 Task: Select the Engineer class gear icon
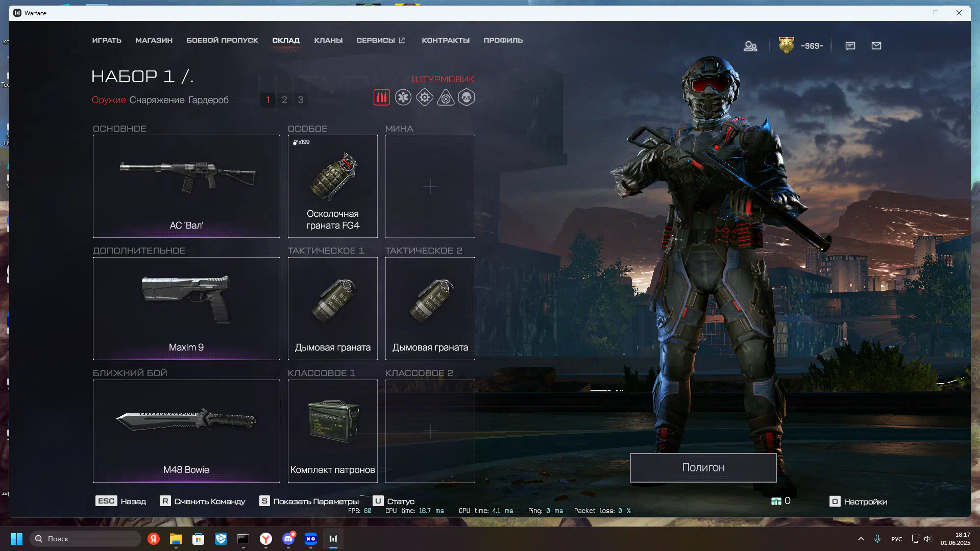(424, 97)
